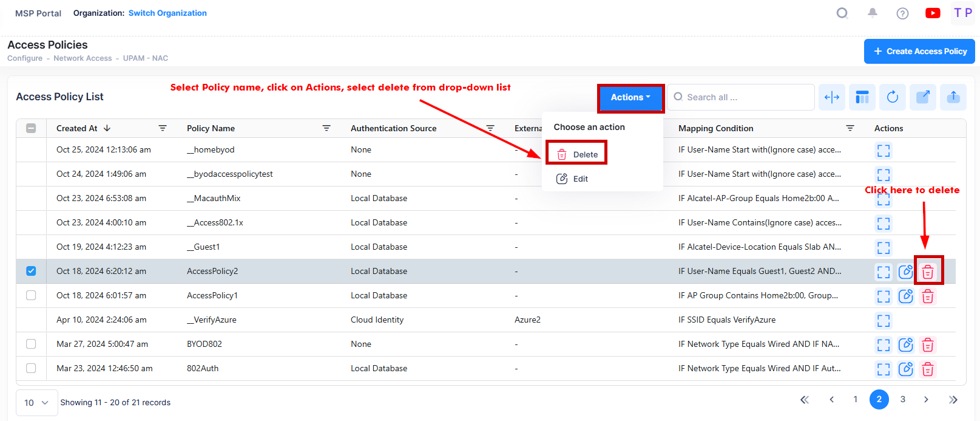The width and height of the screenshot is (980, 421).
Task: Open the Actions dropdown button
Action: 630,97
